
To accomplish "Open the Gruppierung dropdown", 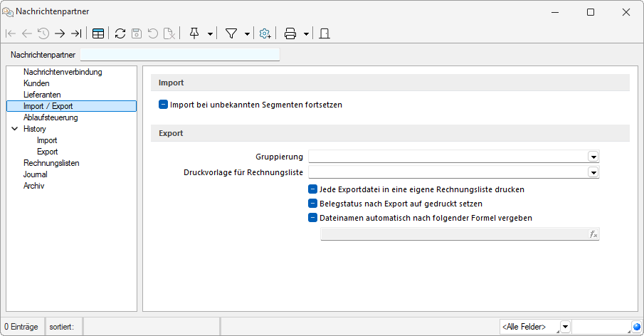I will click(x=593, y=157).
